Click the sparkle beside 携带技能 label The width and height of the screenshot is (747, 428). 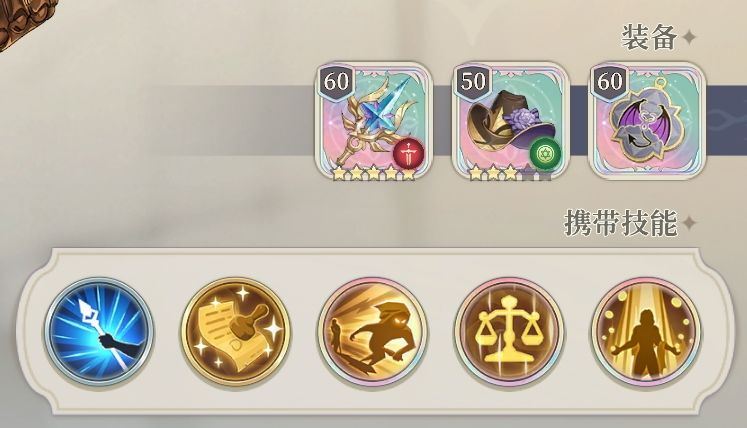pos(689,223)
